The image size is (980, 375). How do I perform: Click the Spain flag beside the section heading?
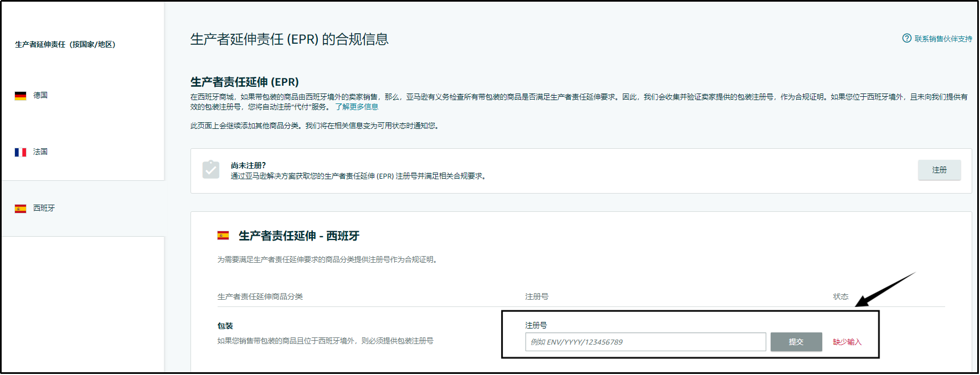223,236
